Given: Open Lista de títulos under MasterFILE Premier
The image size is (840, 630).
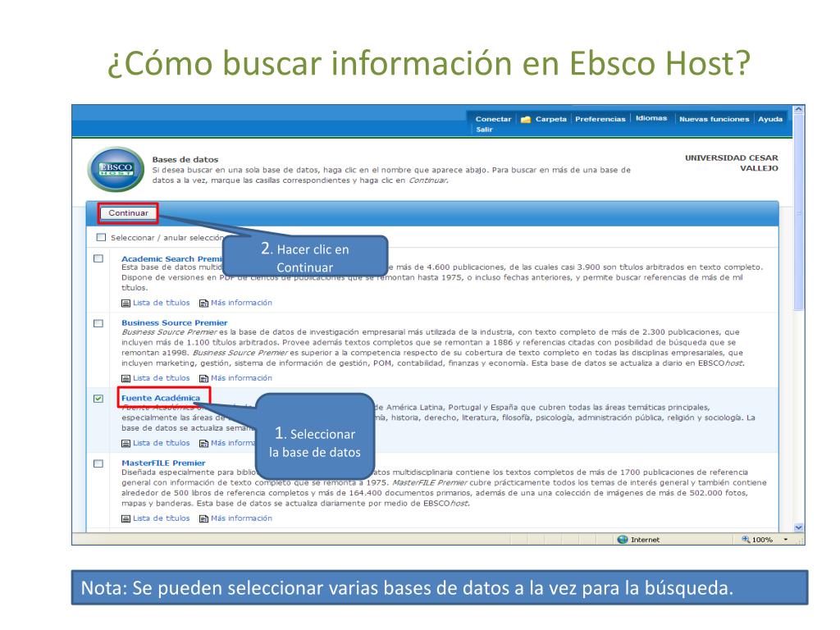Looking at the screenshot, I should pos(162,518).
